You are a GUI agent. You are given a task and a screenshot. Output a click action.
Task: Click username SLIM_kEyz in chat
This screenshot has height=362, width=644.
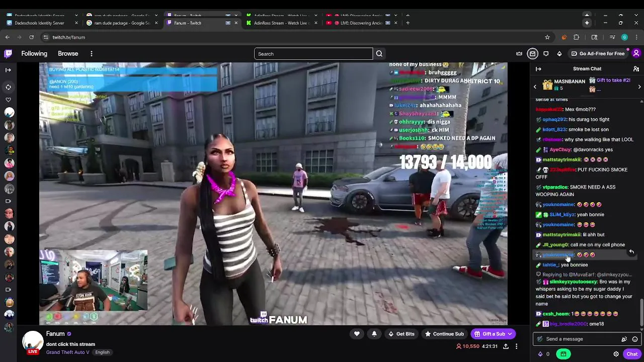click(x=562, y=215)
